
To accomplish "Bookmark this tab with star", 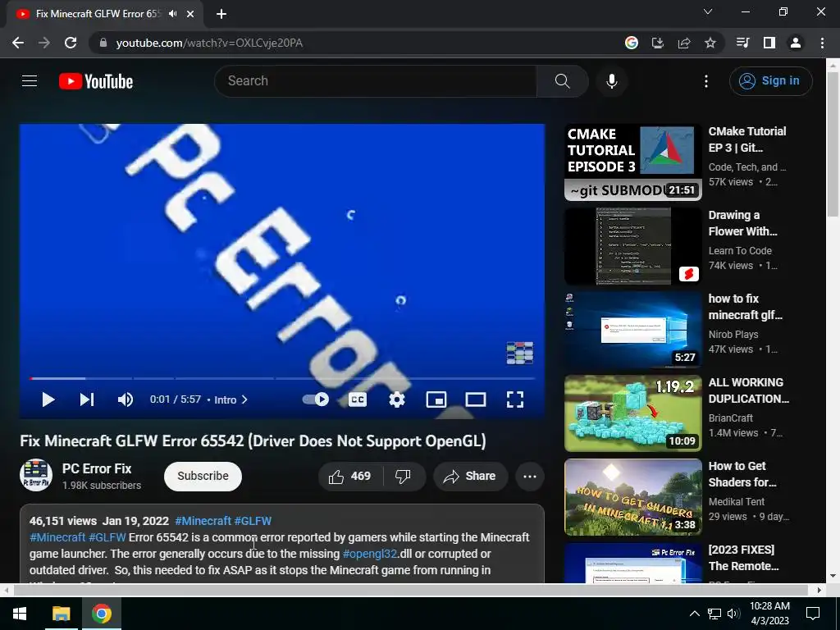I will [710, 43].
